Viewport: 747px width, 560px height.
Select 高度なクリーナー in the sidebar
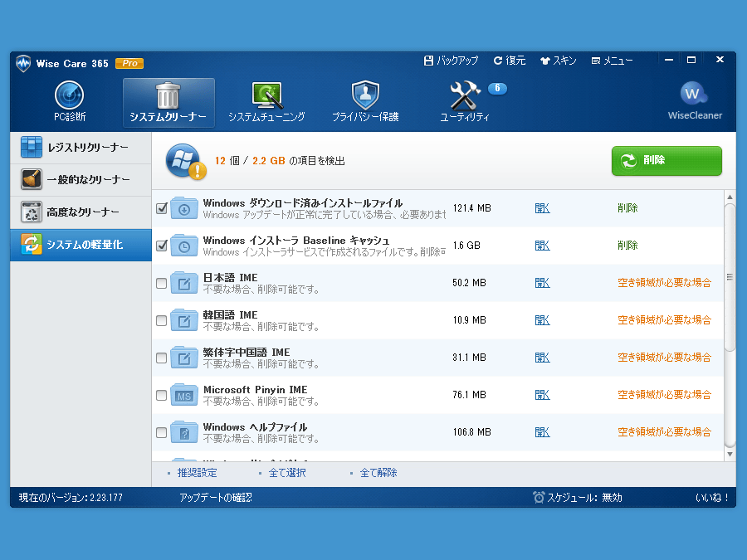click(x=81, y=212)
